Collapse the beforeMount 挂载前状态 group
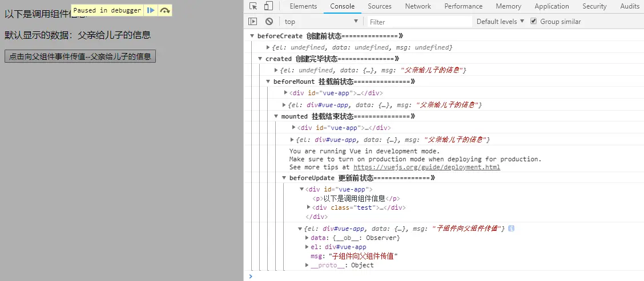Image resolution: width=644 pixels, height=281 pixels. click(x=268, y=82)
